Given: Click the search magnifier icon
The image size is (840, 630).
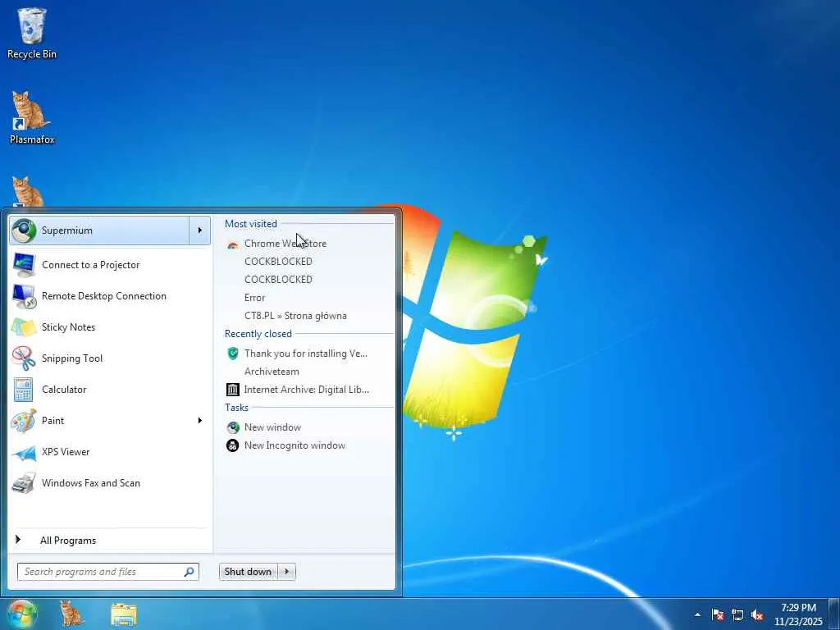Looking at the screenshot, I should 189,572.
